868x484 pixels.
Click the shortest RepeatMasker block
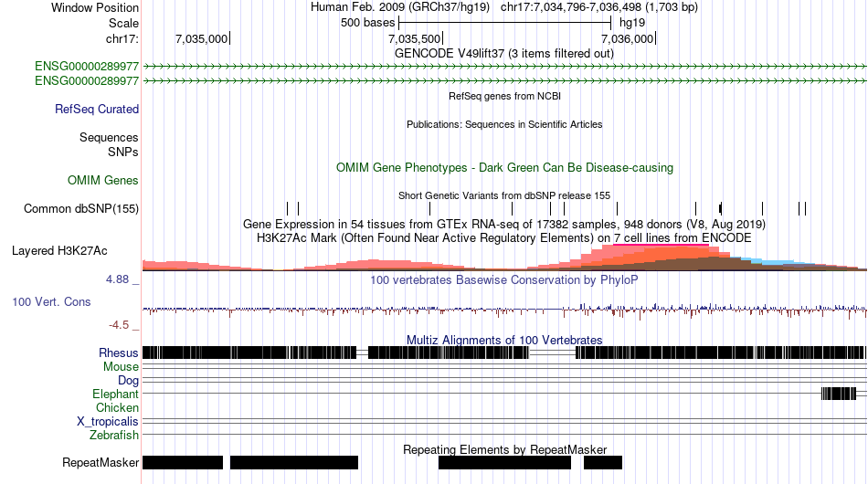pos(603,462)
